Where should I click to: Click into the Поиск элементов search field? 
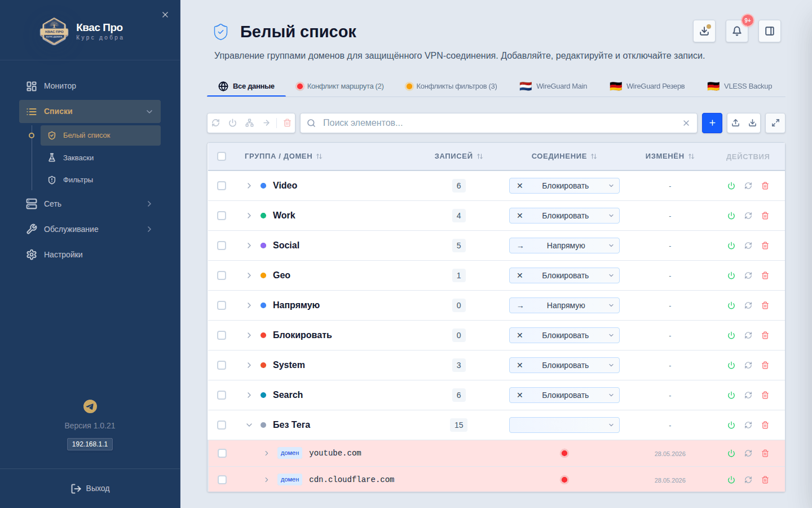coord(499,123)
